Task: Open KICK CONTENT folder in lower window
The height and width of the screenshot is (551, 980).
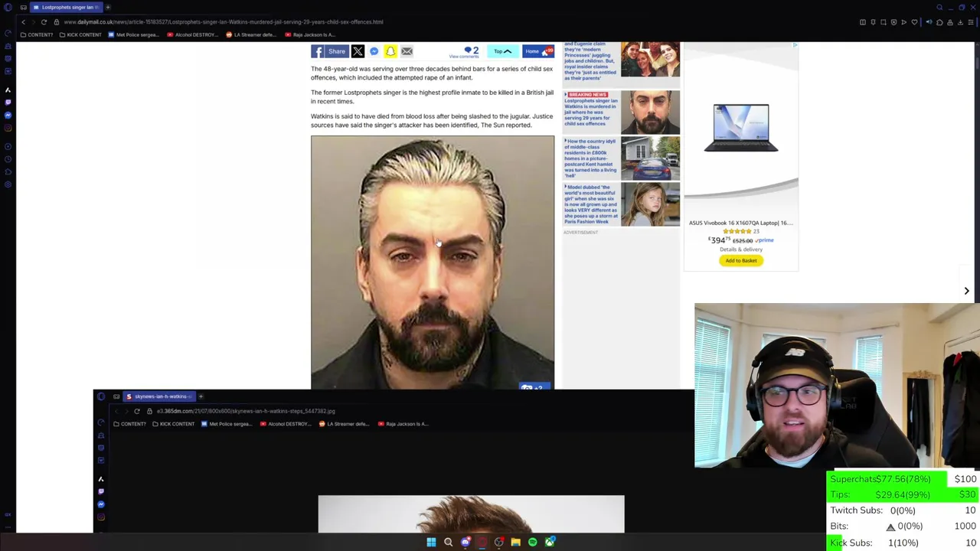Action: click(x=172, y=424)
